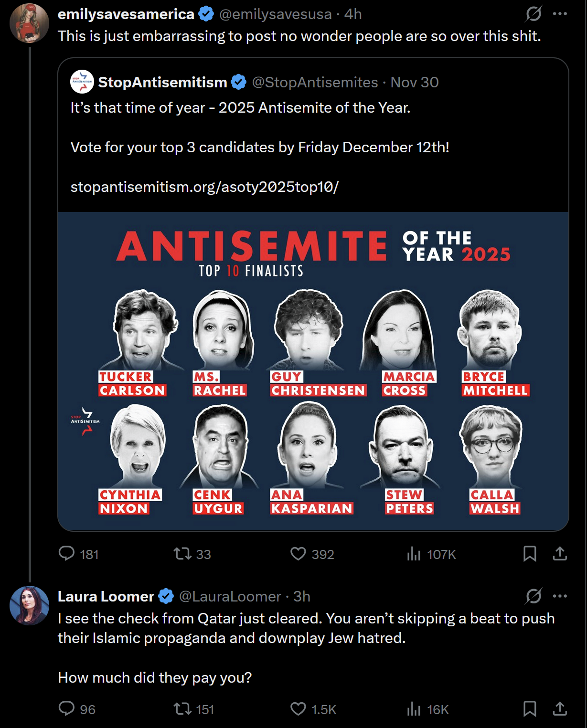
Task: Open the Antisemite of the Year finalists image
Action: point(313,371)
